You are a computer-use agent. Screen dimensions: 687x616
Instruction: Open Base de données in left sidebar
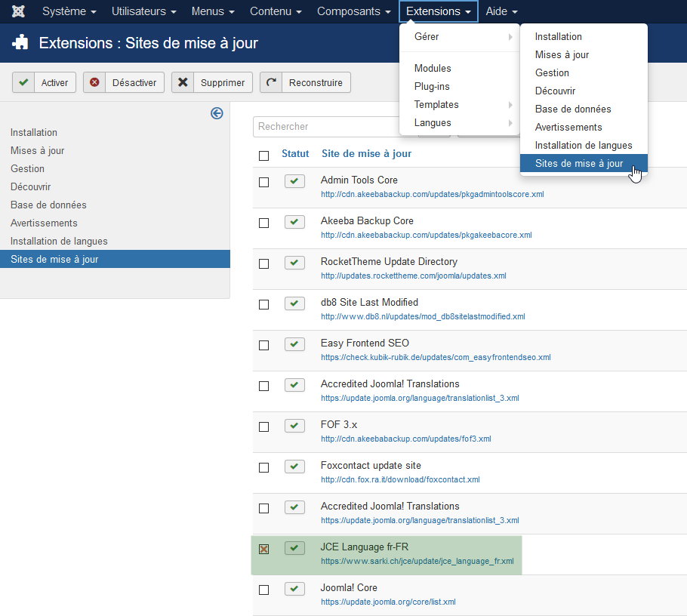point(48,205)
